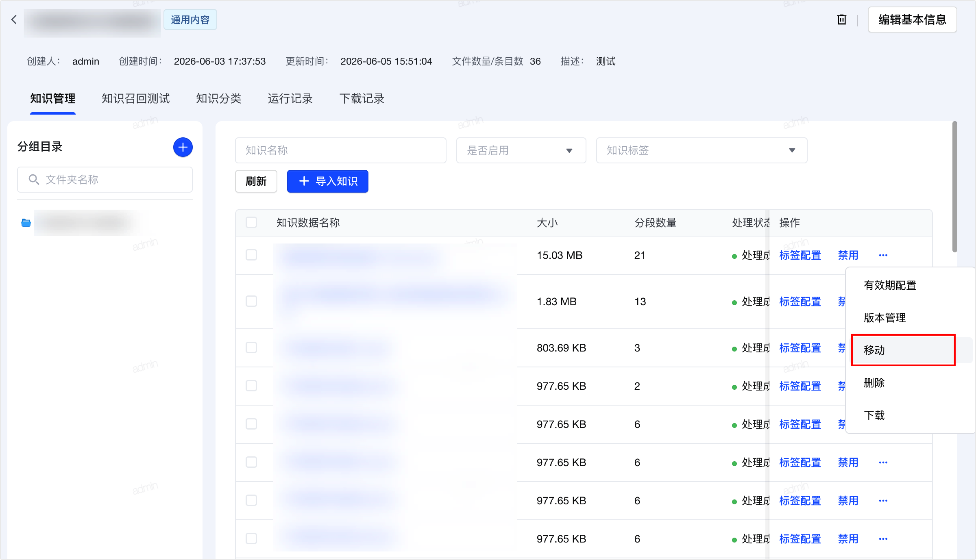This screenshot has width=976, height=560.
Task: Click the trash delete icon near the header
Action: 841,20
